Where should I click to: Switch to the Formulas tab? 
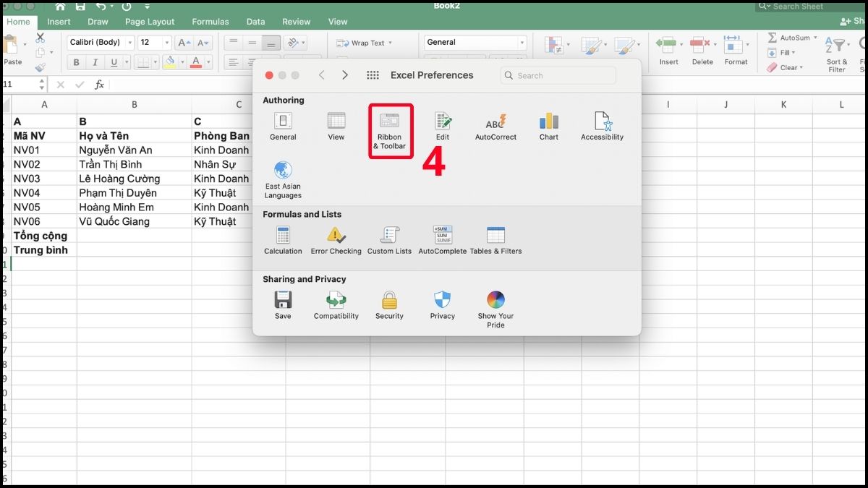click(x=210, y=22)
